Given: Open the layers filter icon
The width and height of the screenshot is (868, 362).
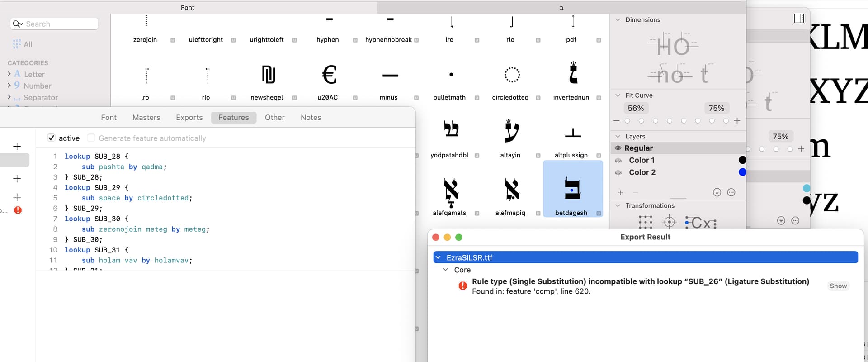Looking at the screenshot, I should (717, 192).
